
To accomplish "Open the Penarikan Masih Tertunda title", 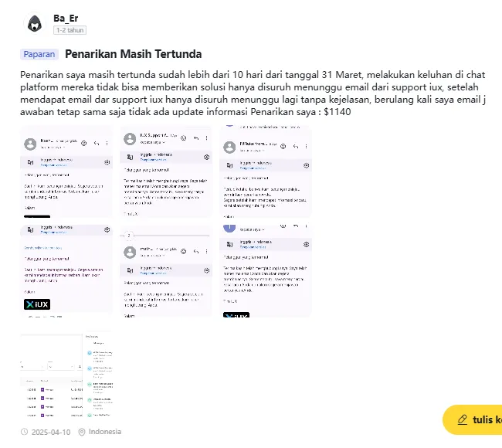I will [x=133, y=54].
